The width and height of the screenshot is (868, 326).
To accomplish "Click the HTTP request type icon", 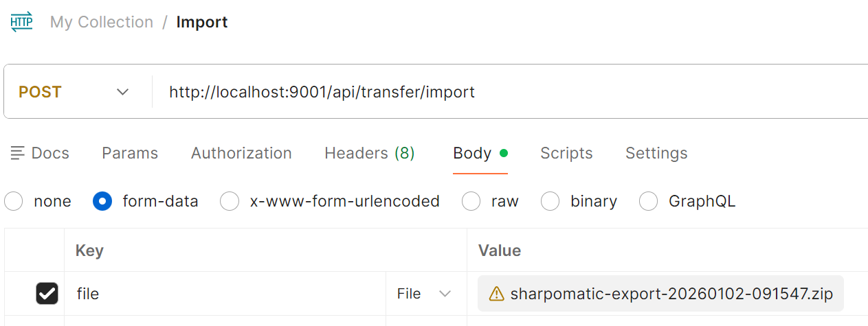I will (x=21, y=22).
